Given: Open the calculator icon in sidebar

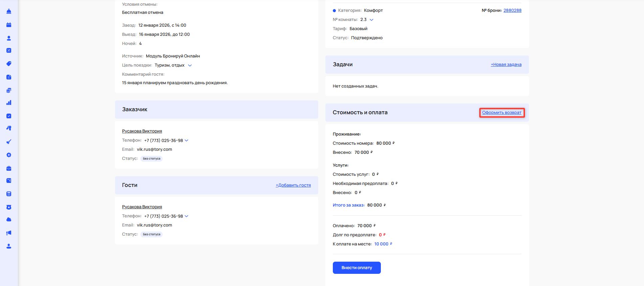Looking at the screenshot, I should [9, 194].
